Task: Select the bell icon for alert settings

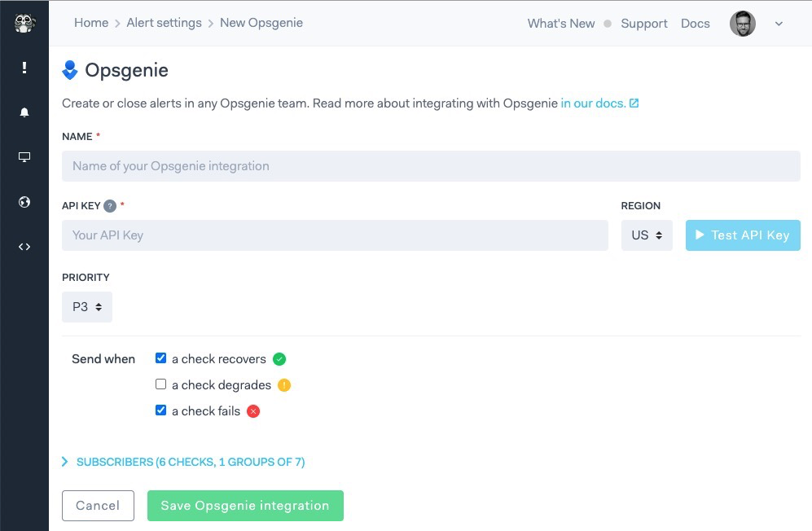Action: [x=24, y=112]
